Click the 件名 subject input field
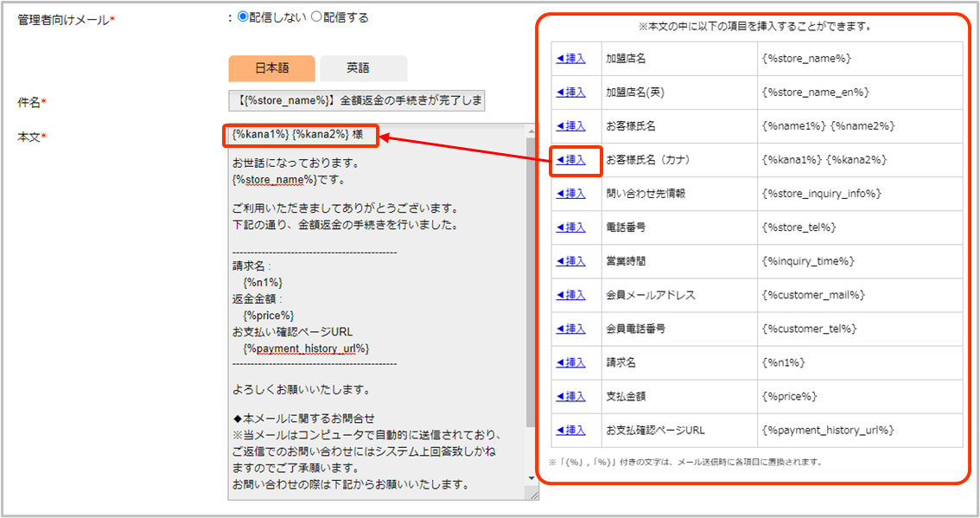980x518 pixels. (357, 100)
